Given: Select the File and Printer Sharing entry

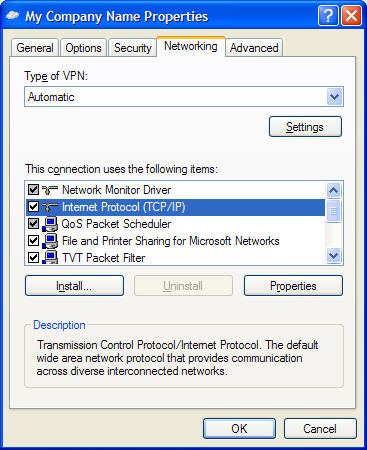Looking at the screenshot, I should coord(175,241).
